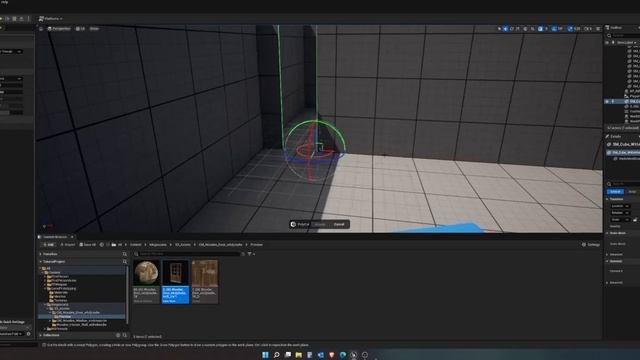Click Import in Content Browser toolbar

click(68, 244)
